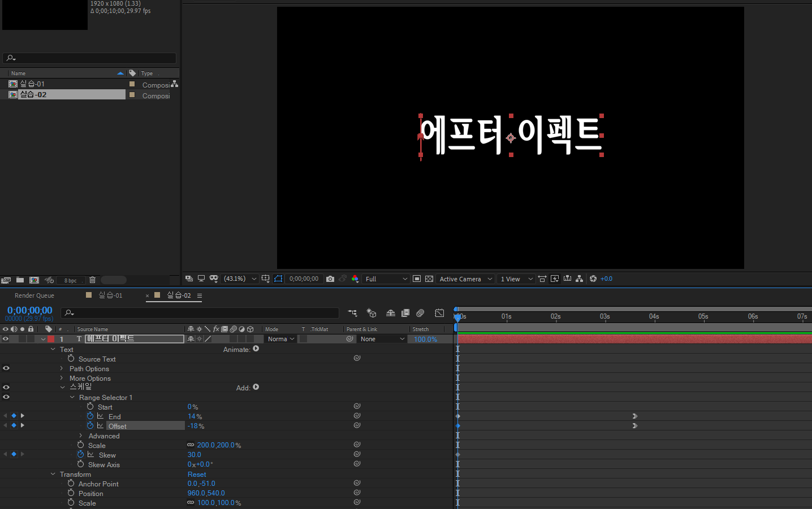Open the resolution dropdown set to Full
Viewport: 812px width, 509px height.
pyautogui.click(x=386, y=279)
